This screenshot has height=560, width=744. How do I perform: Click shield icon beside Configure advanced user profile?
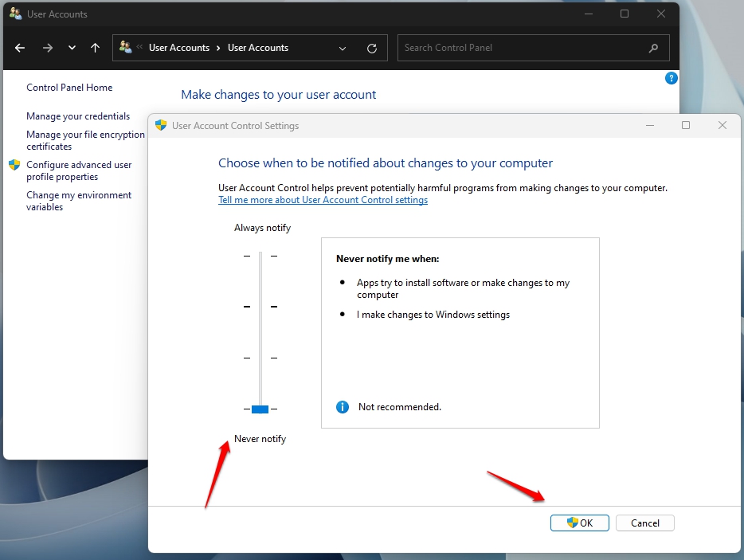coord(14,165)
